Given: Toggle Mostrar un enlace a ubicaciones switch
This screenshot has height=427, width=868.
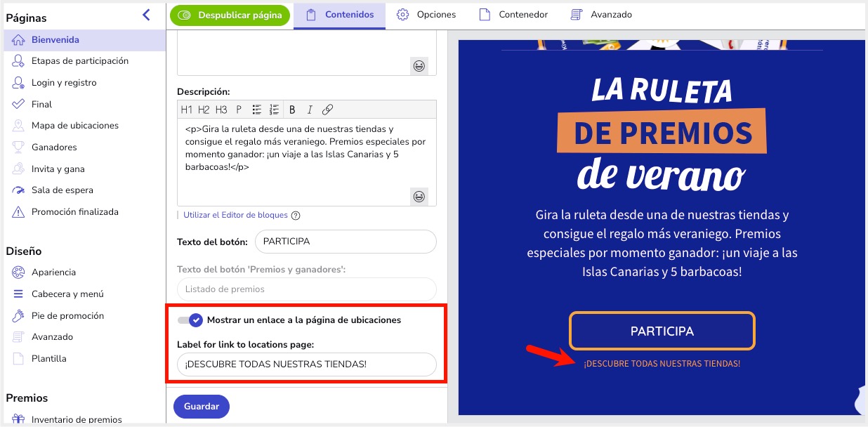Looking at the screenshot, I should (190, 320).
